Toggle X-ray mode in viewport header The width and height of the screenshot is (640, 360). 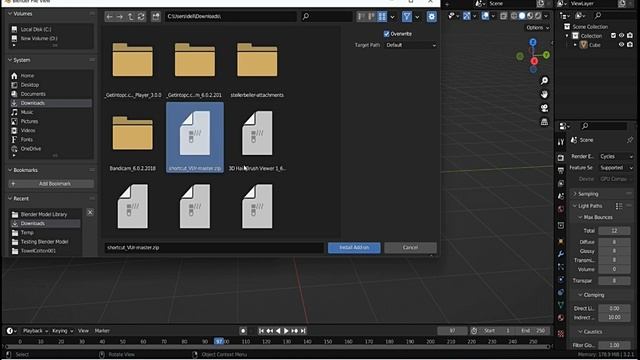(x=504, y=16)
